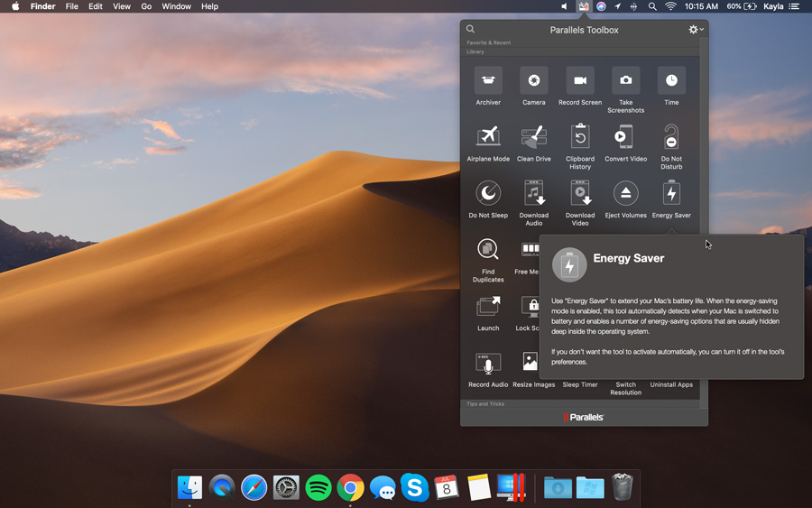The image size is (812, 508).
Task: Open the Window menu in the menu bar
Action: coord(176,6)
